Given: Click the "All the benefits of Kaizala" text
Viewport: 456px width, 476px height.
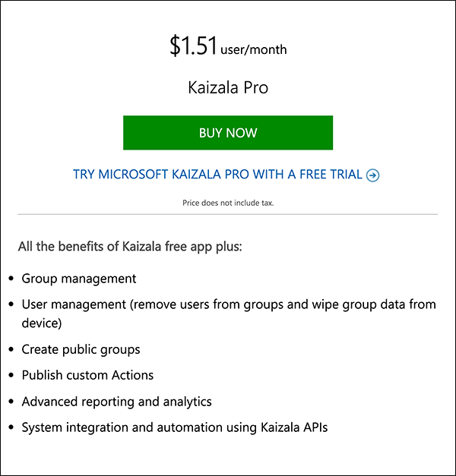Looking at the screenshot, I should (x=130, y=247).
